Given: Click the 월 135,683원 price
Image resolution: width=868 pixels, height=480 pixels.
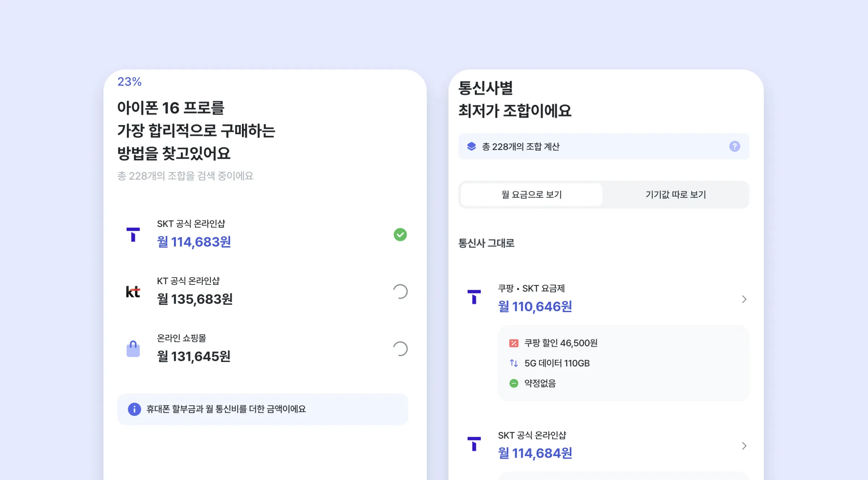Looking at the screenshot, I should tap(195, 299).
